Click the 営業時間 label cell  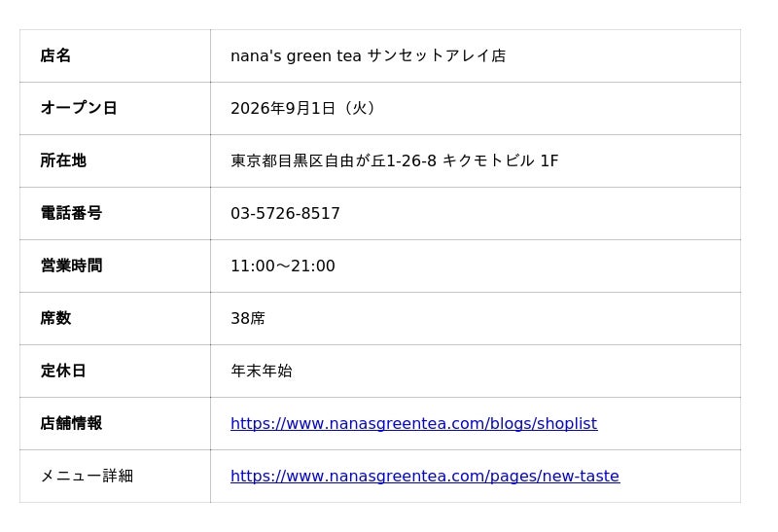click(x=115, y=266)
